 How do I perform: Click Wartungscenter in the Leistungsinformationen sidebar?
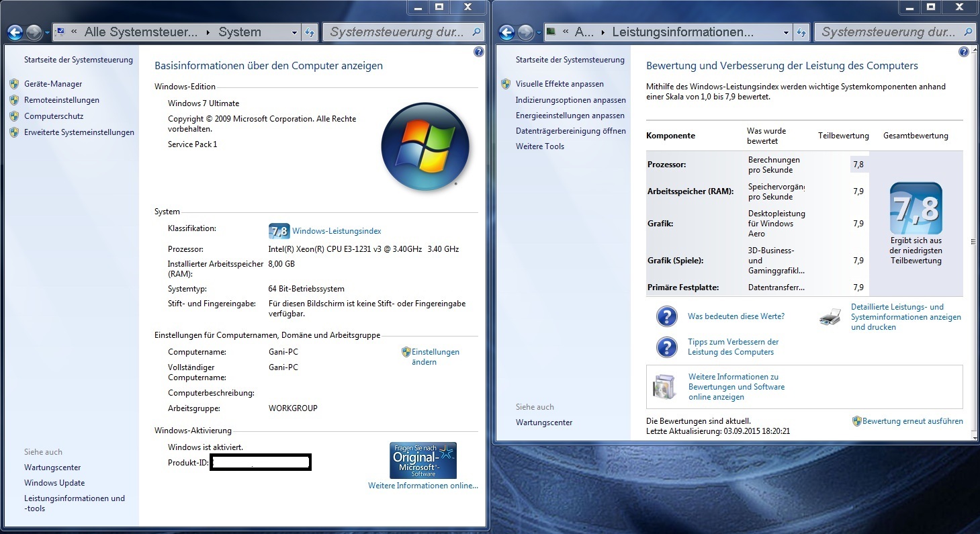coord(544,422)
